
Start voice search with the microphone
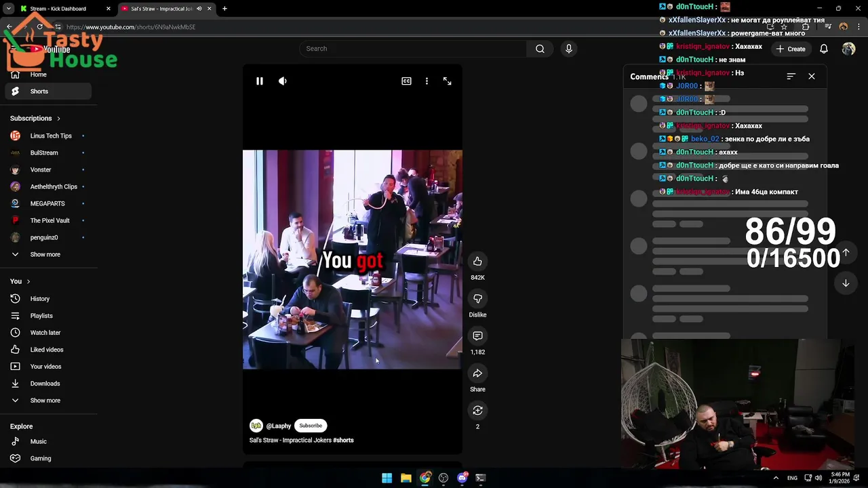(x=569, y=49)
